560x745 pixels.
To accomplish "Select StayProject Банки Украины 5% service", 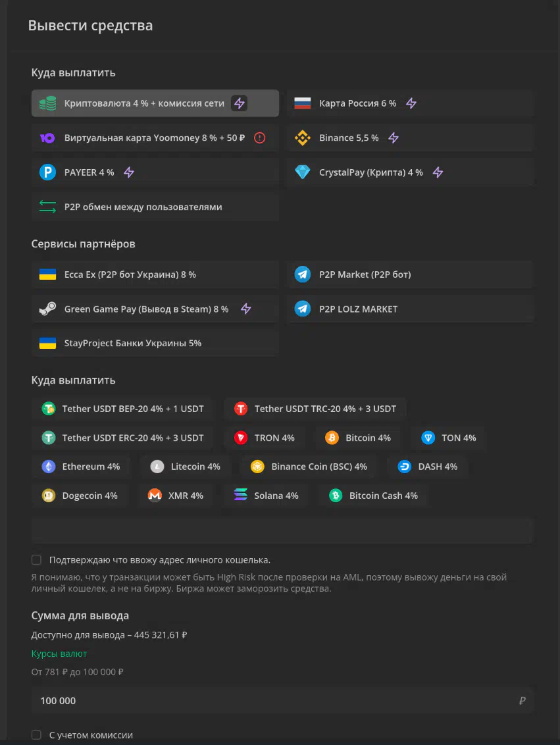I will pyautogui.click(x=155, y=343).
